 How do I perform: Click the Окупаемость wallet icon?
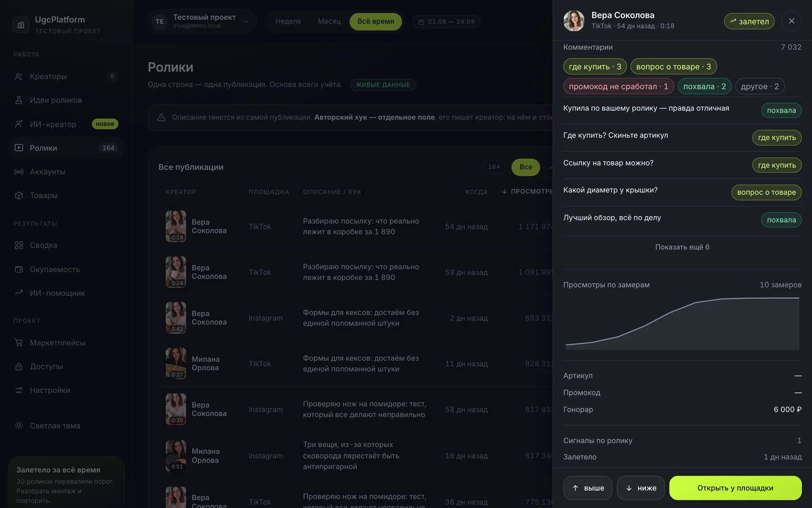[x=19, y=269]
